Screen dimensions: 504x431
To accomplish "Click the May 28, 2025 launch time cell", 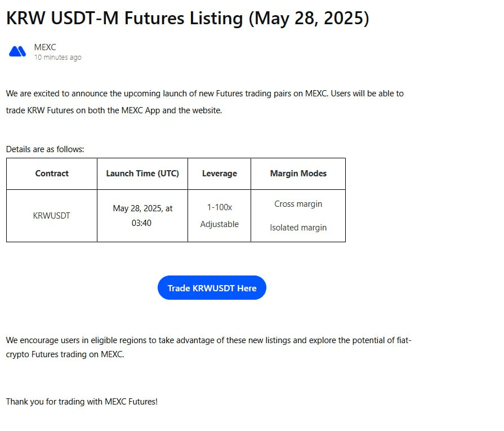I will (x=142, y=215).
